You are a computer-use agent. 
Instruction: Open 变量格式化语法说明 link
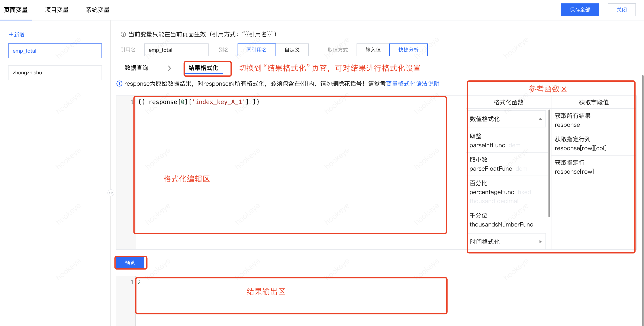tap(412, 84)
